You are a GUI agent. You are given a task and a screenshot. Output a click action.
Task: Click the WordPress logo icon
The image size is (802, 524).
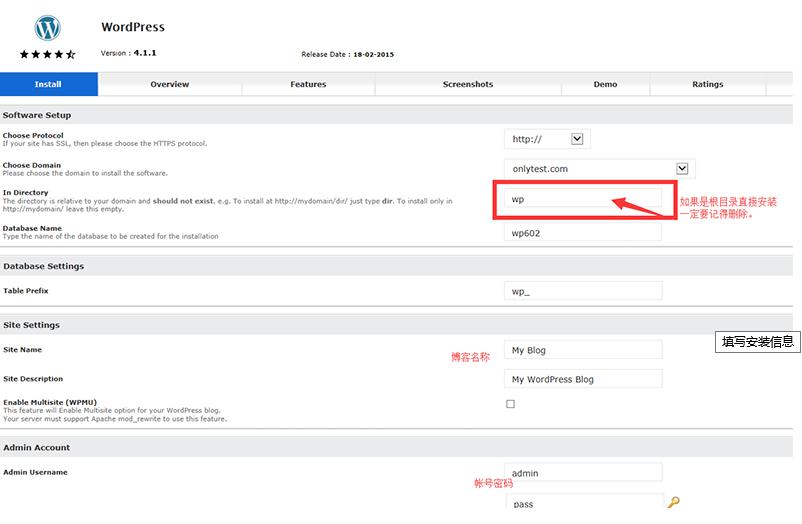(48, 28)
